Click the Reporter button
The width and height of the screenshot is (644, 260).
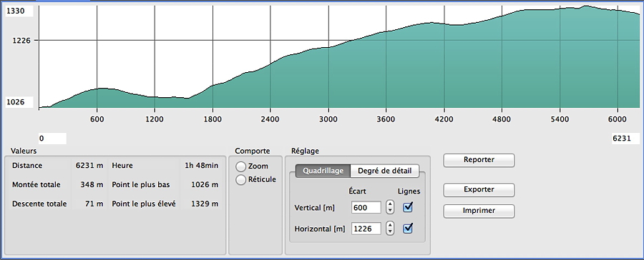tap(479, 160)
